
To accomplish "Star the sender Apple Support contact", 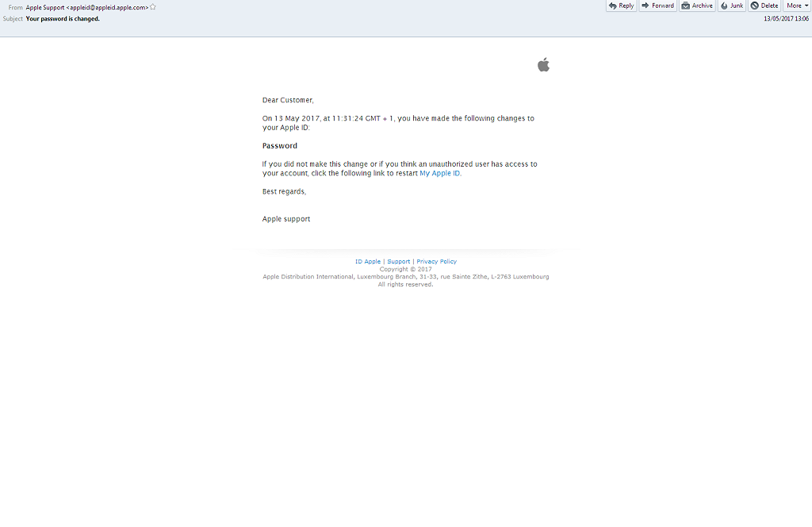I will (153, 7).
